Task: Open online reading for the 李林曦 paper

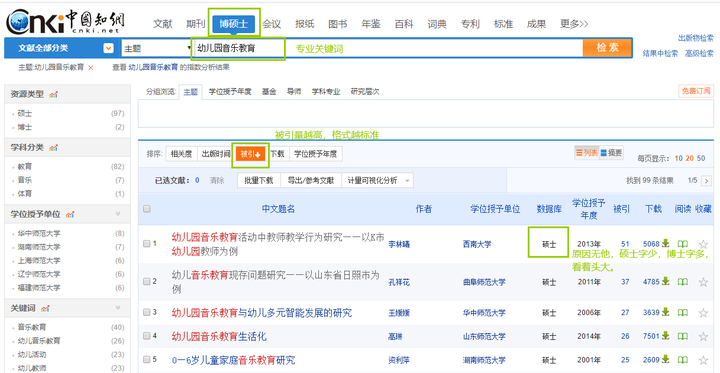Action: click(x=683, y=244)
